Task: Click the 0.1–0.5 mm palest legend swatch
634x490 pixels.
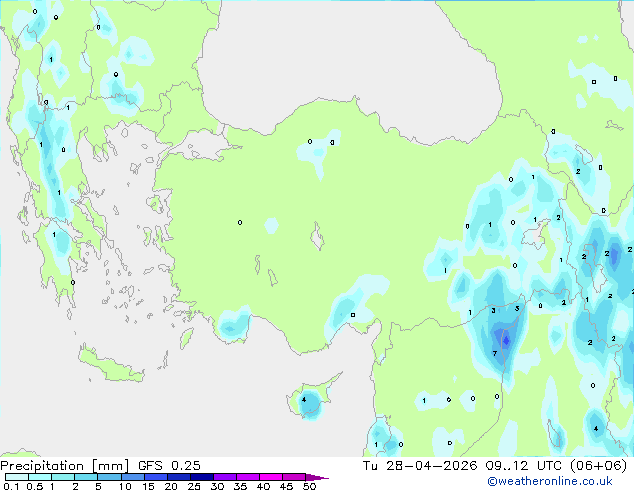Action: pyautogui.click(x=17, y=477)
